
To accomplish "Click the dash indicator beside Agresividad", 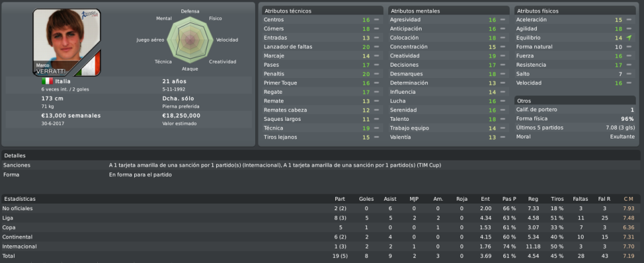I will [x=502, y=20].
